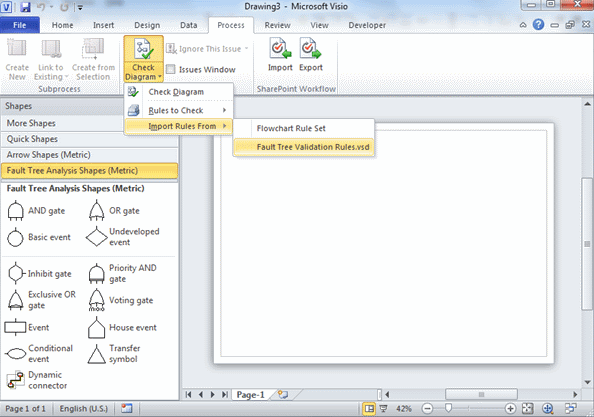Click the Zoom Out minus button
The height and width of the screenshot is (417, 594).
427,408
